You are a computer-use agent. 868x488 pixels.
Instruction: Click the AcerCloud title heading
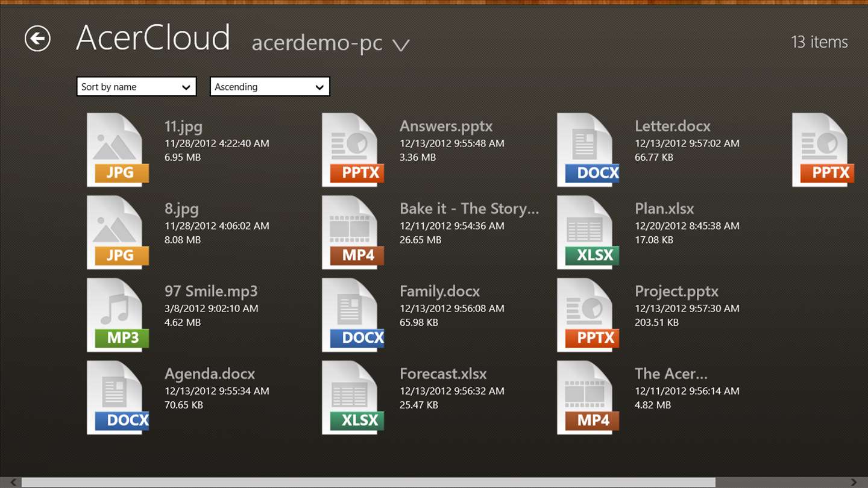153,38
